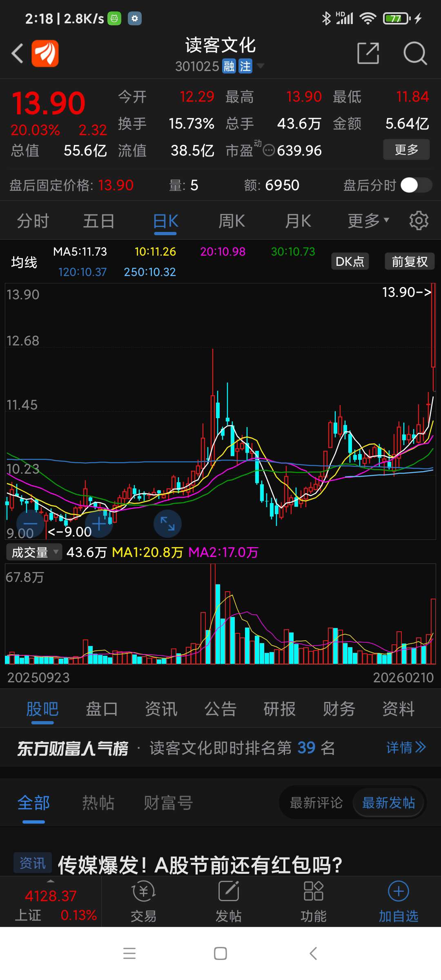Expand 上证 index bar arrow
The width and height of the screenshot is (441, 980).
pos(51,881)
